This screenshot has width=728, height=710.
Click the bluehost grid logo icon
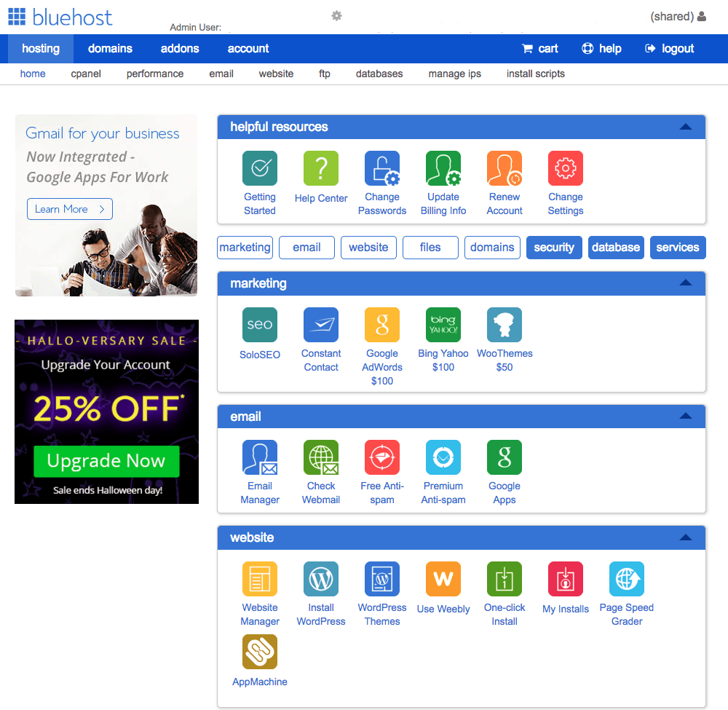click(17, 17)
